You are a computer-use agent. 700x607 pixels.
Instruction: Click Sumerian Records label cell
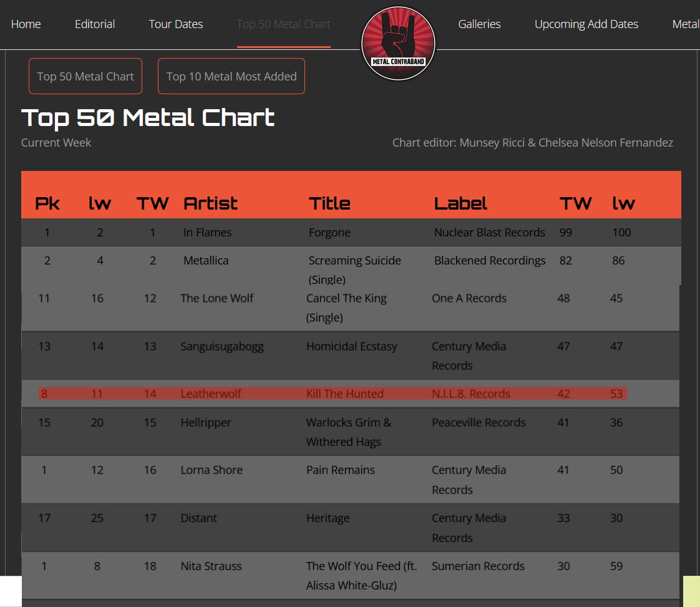coord(478,566)
